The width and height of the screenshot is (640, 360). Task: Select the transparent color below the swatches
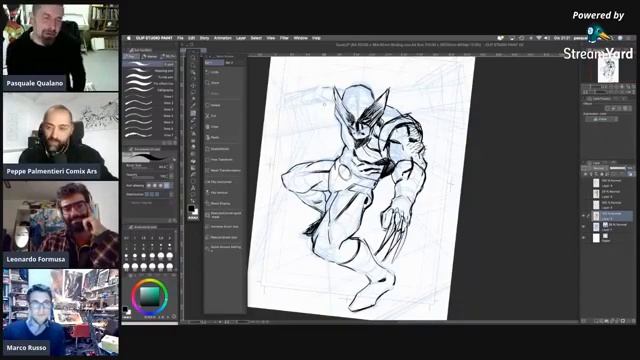click(193, 218)
